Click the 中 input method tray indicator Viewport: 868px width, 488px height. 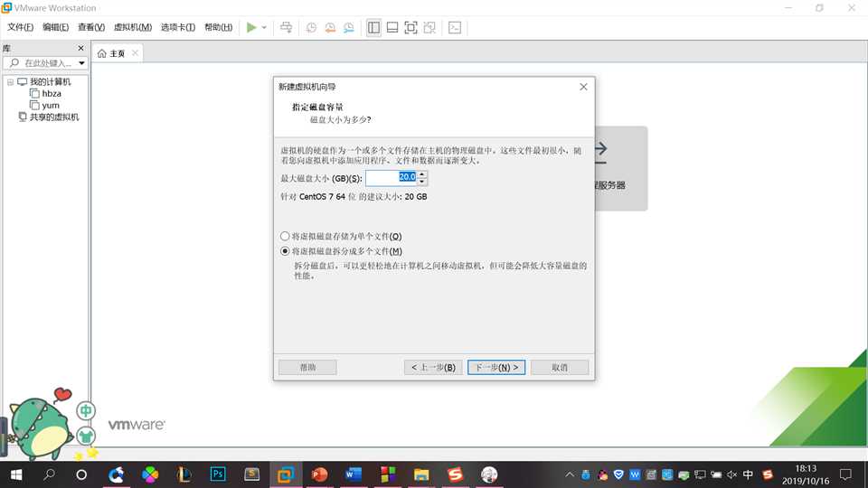click(x=748, y=474)
